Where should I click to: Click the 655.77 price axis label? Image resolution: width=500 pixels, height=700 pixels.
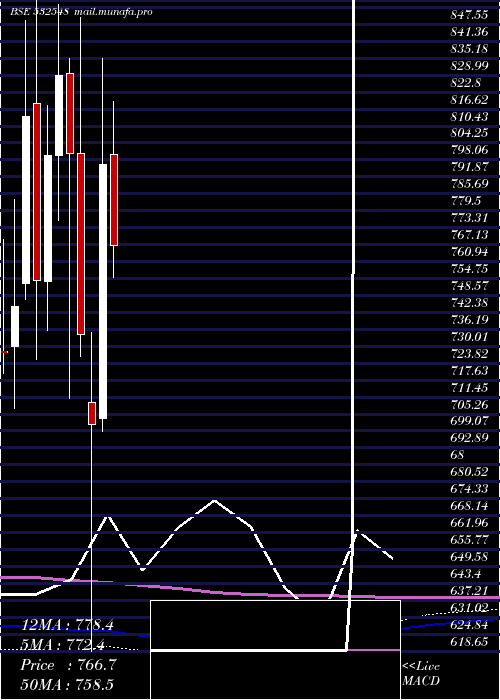[469, 540]
